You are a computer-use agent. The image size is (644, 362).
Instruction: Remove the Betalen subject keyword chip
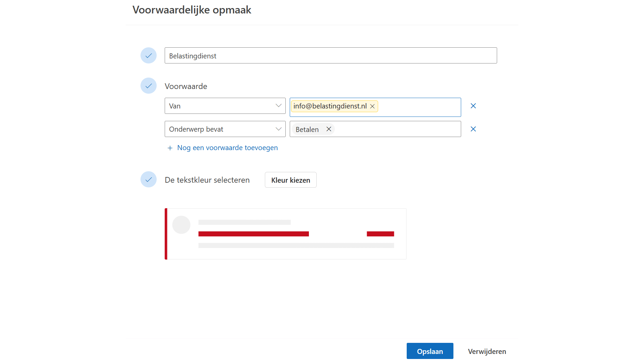329,129
